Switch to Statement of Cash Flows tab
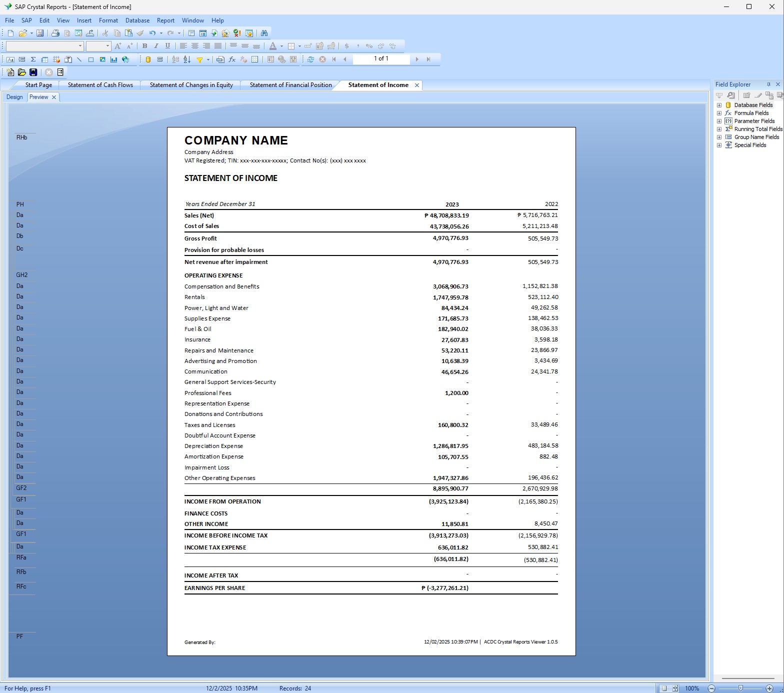784x693 pixels. (100, 85)
